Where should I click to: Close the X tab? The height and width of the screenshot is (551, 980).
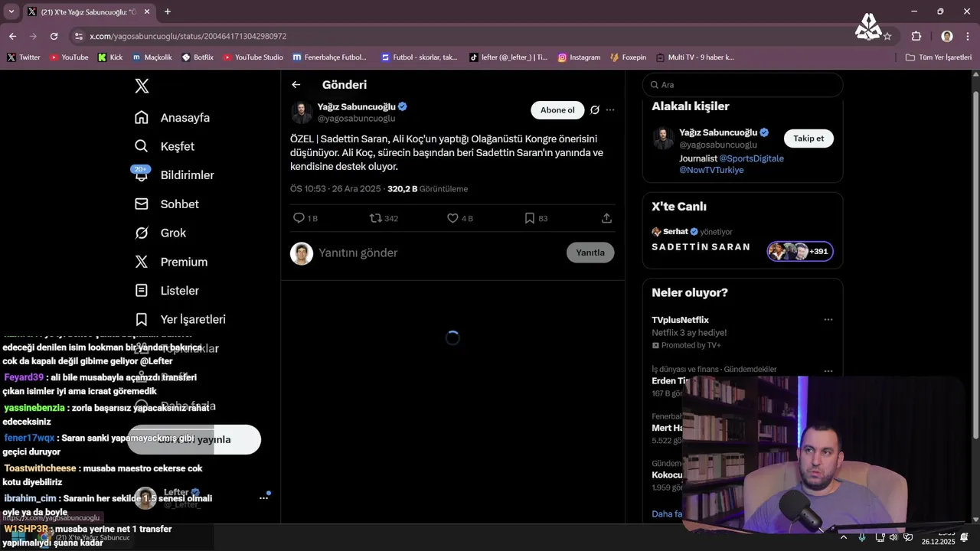tap(145, 11)
